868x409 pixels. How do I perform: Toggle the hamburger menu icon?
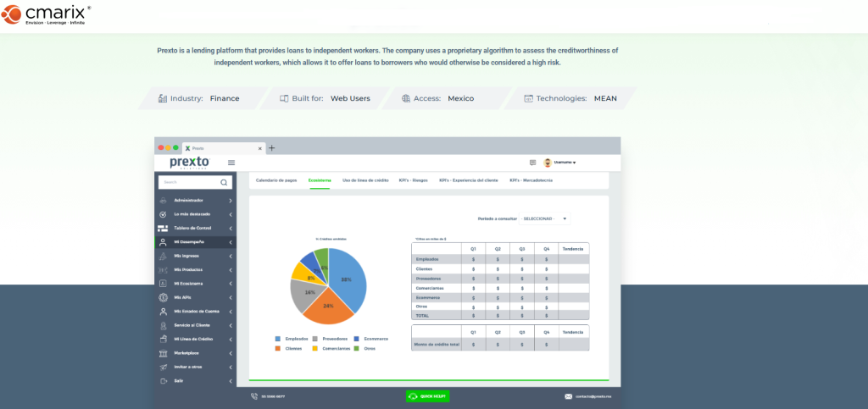[231, 163]
